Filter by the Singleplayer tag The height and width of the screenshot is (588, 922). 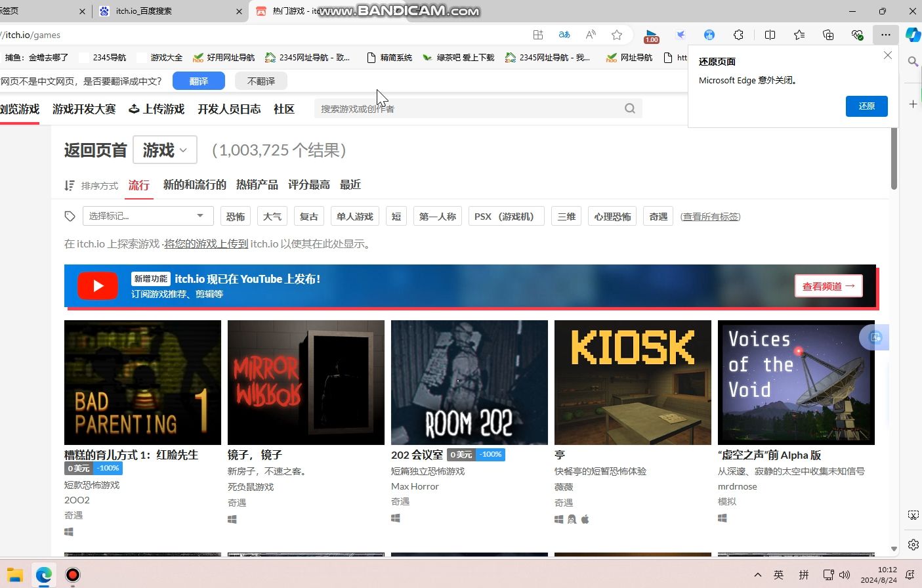[x=355, y=217]
